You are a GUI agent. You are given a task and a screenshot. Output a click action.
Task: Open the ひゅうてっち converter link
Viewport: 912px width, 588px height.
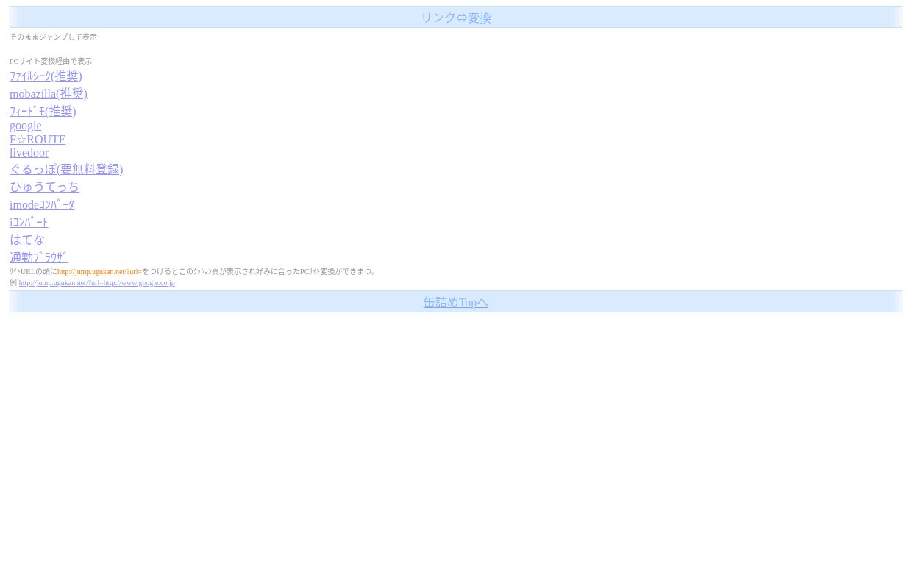coord(44,187)
